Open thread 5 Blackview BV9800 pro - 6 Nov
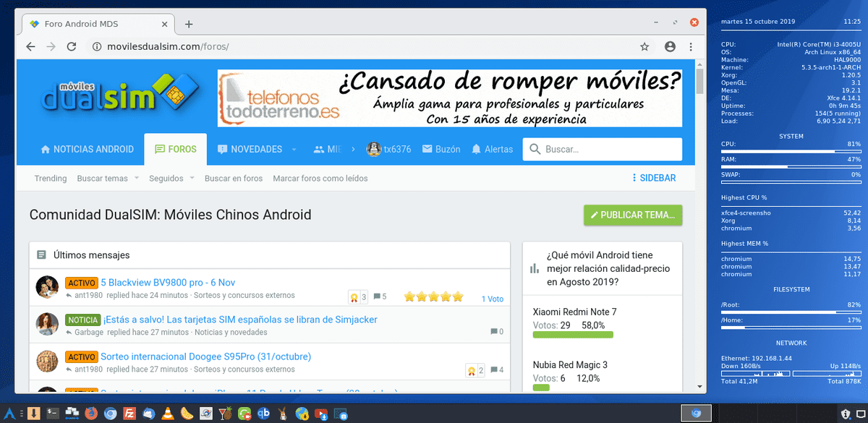 [x=168, y=283]
